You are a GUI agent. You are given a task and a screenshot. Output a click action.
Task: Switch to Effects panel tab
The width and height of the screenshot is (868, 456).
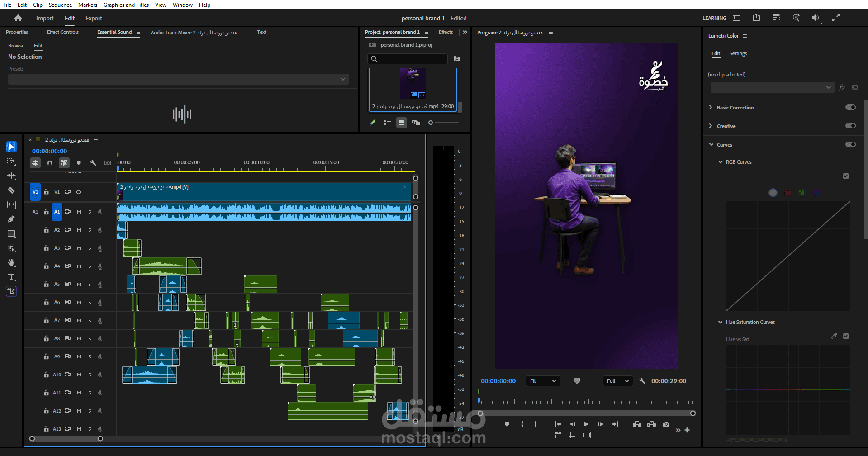[x=446, y=32]
